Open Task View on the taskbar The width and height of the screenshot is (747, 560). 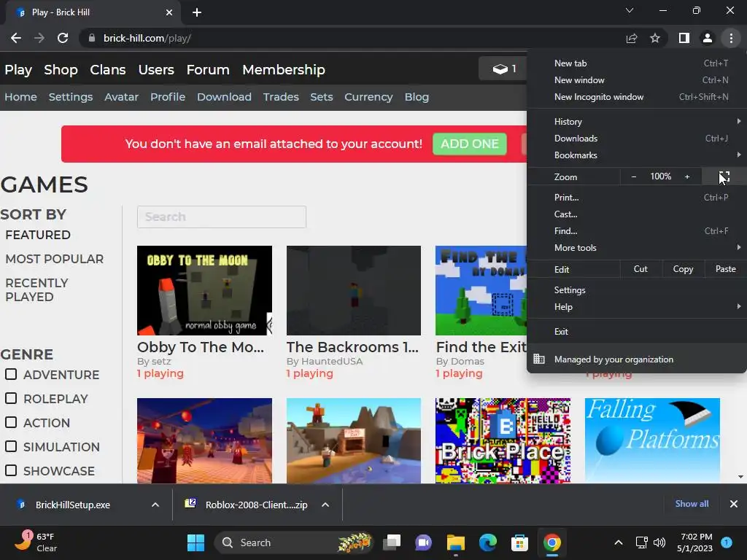click(x=392, y=542)
